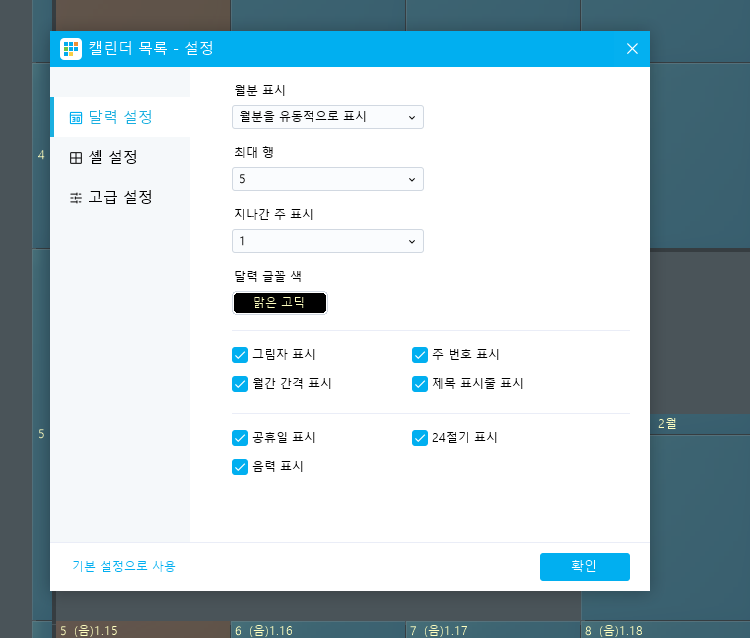This screenshot has height=638, width=750.
Task: Click the calendar icon beside 달력 설정
Action: coord(76,118)
